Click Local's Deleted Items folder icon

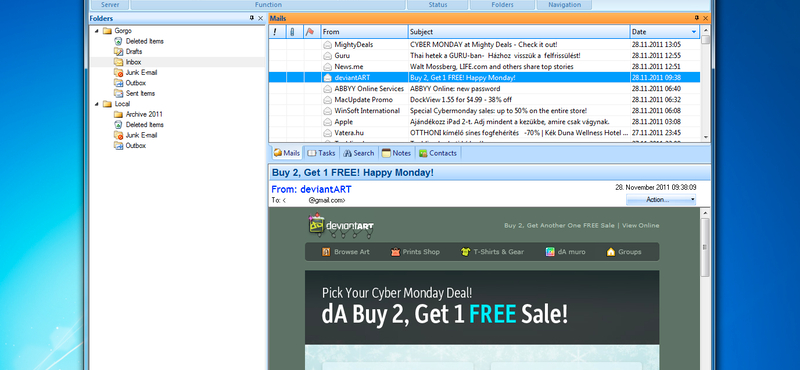(118, 125)
